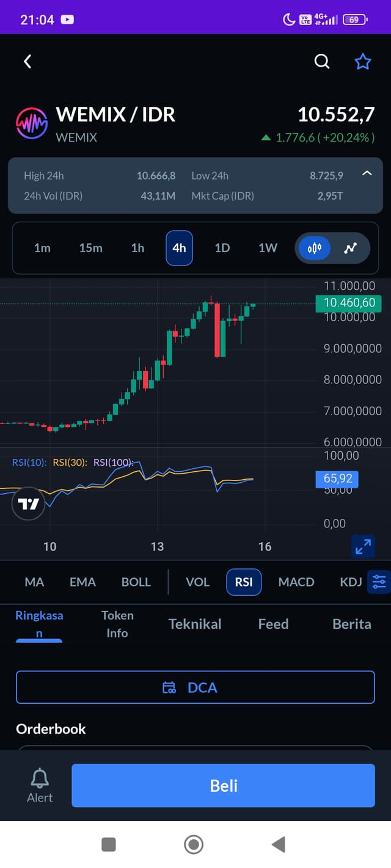391x868 pixels.
Task: Tap the RSI value label 65,92
Action: point(338,479)
